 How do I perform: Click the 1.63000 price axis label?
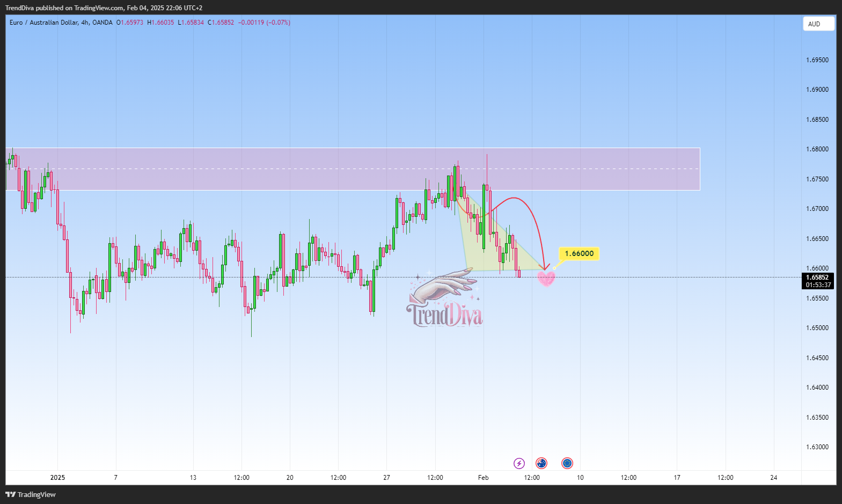(817, 447)
